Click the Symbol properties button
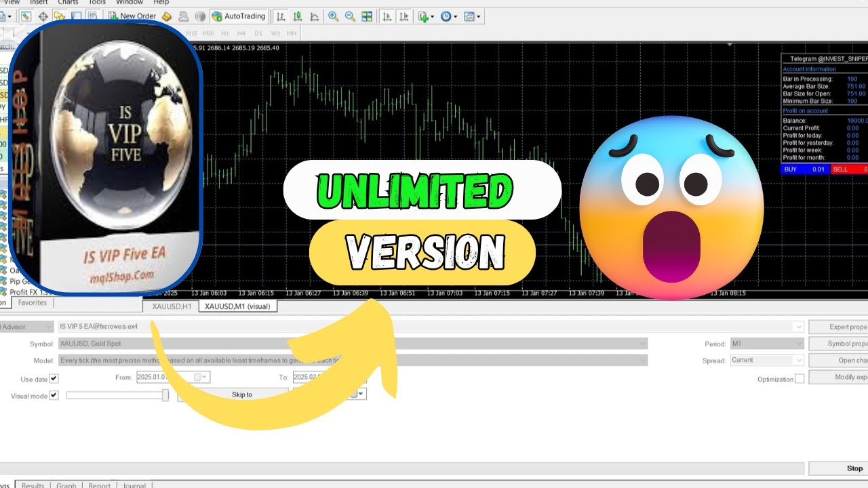Image resolution: width=868 pixels, height=488 pixels. click(838, 344)
